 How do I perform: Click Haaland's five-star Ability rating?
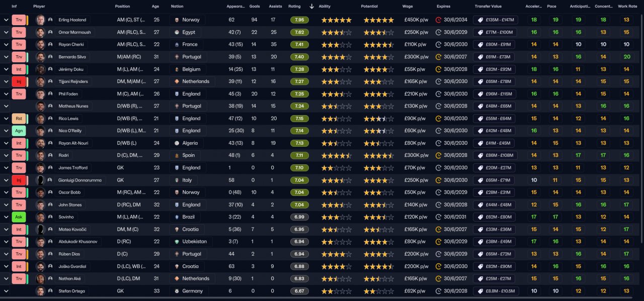337,20
